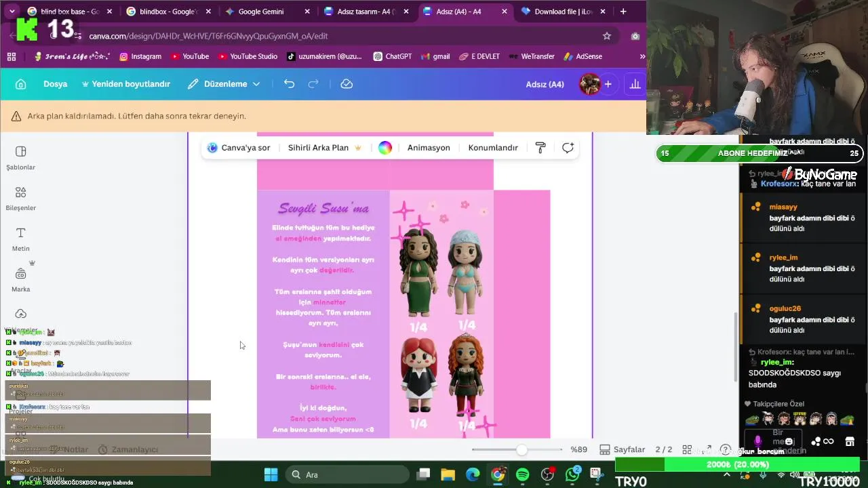Open Spotify from the taskbar
This screenshot has width=868, height=488.
pos(522,474)
